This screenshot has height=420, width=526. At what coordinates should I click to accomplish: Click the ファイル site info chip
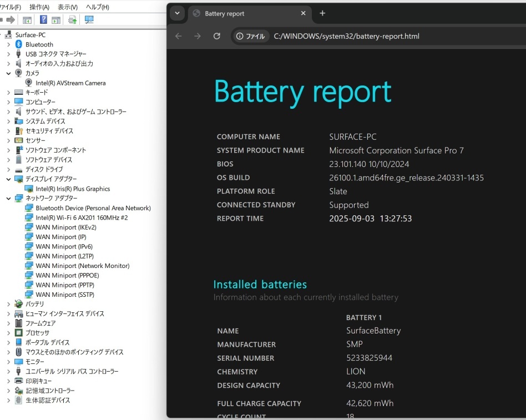pyautogui.click(x=251, y=36)
